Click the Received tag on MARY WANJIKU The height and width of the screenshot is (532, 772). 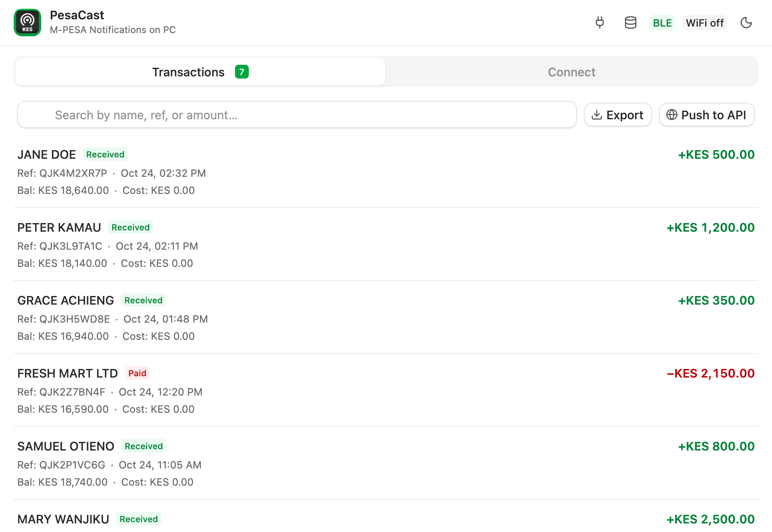(139, 519)
